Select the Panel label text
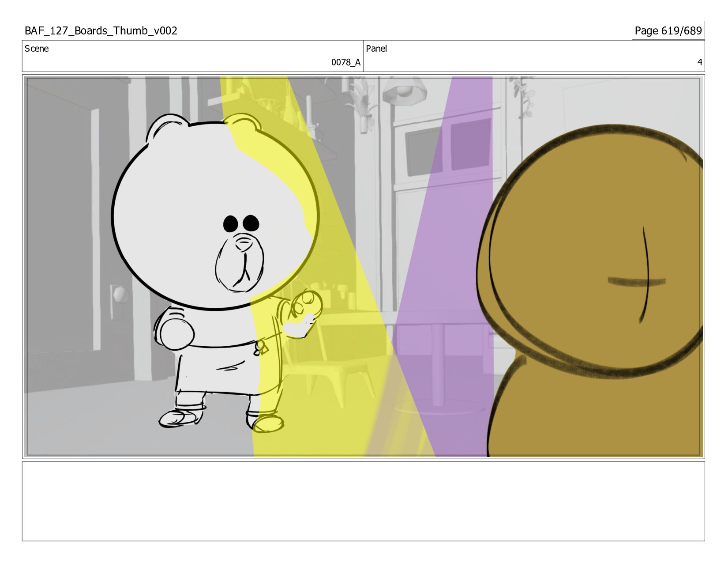728x563 pixels. 376,49
